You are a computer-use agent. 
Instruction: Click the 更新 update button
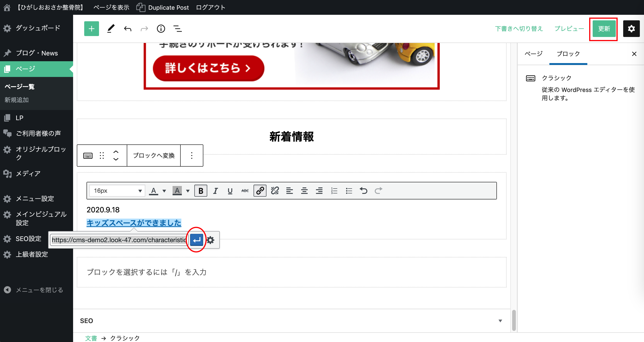click(604, 29)
